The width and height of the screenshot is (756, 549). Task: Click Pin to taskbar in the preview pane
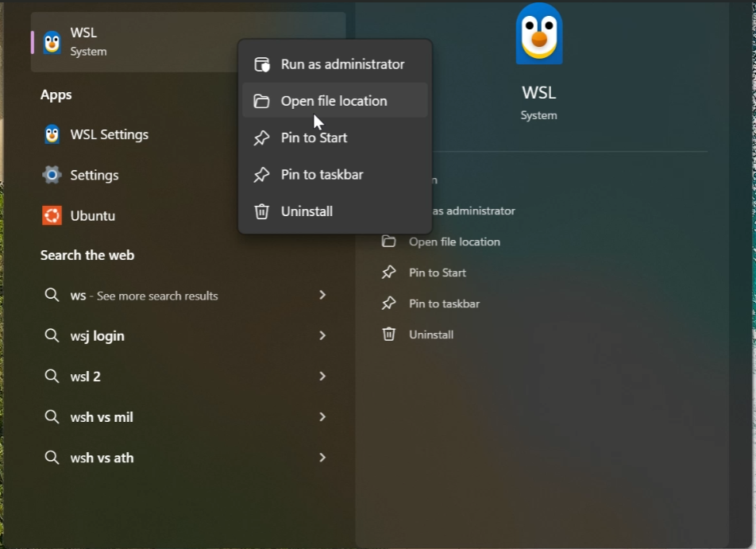pos(444,303)
